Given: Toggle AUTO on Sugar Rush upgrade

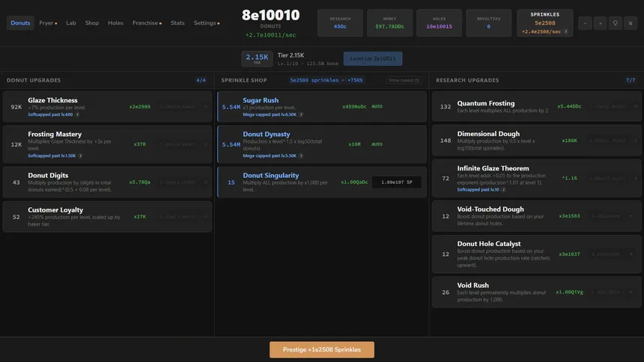Looking at the screenshot, I should pyautogui.click(x=377, y=107).
